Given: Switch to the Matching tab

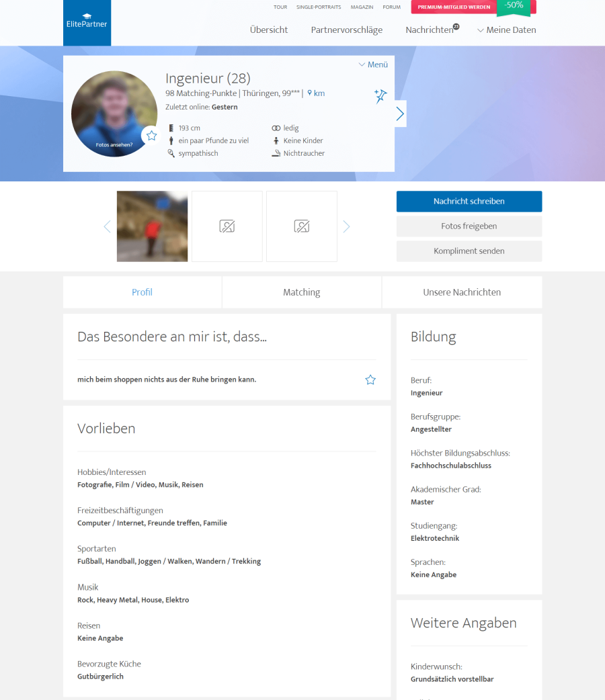Looking at the screenshot, I should (x=302, y=292).
